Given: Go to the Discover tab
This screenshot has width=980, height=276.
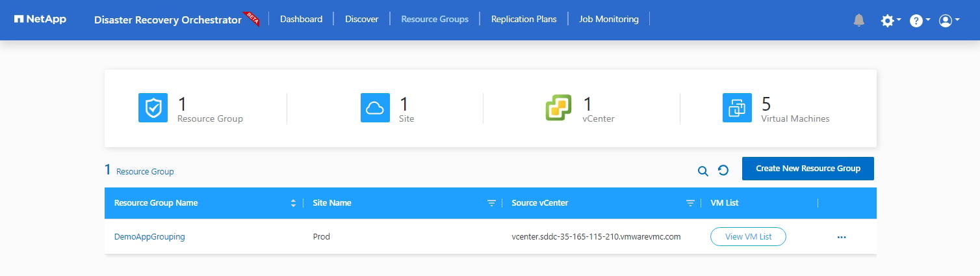Looking at the screenshot, I should (x=361, y=19).
